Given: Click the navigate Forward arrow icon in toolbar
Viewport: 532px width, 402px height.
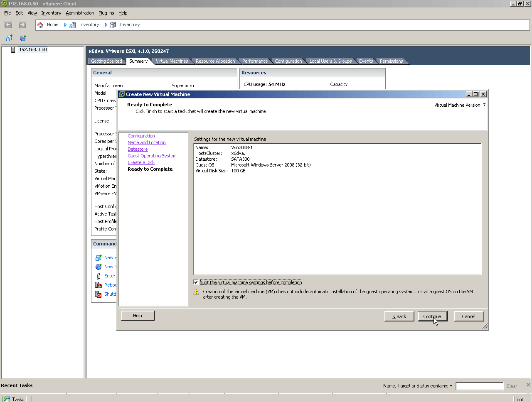Looking at the screenshot, I should pos(22,25).
